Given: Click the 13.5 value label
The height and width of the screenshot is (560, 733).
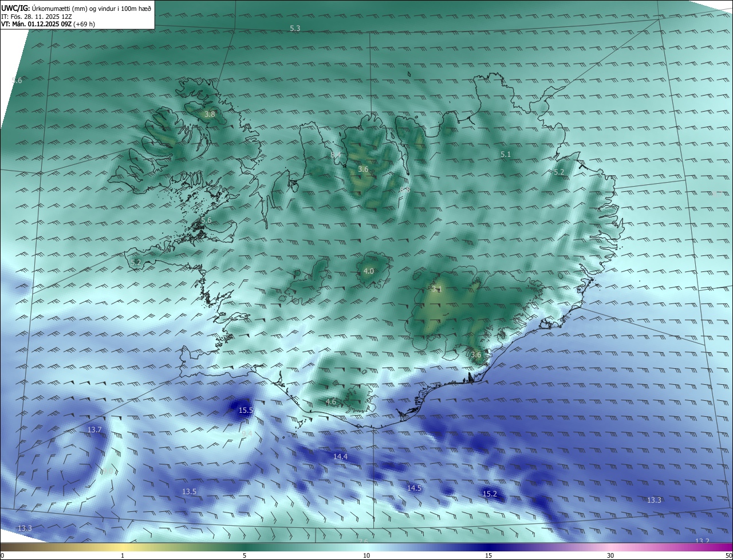Looking at the screenshot, I should click(x=189, y=491).
